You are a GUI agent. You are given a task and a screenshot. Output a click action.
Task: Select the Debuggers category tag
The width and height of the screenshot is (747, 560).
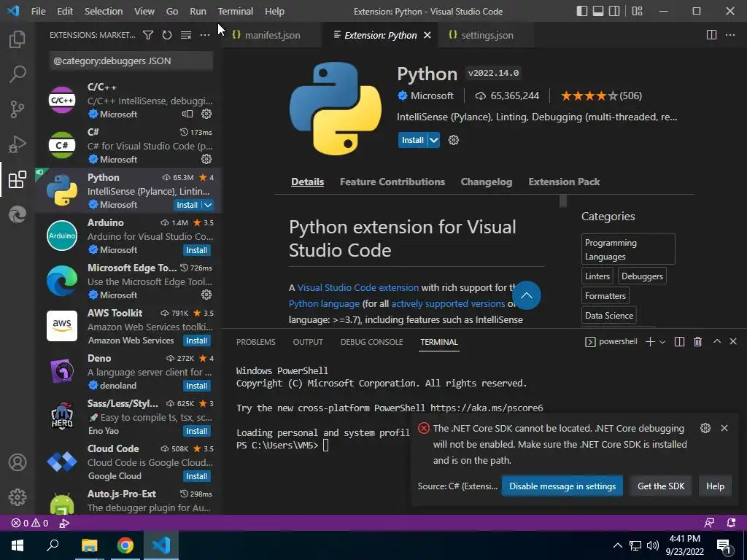click(x=642, y=276)
